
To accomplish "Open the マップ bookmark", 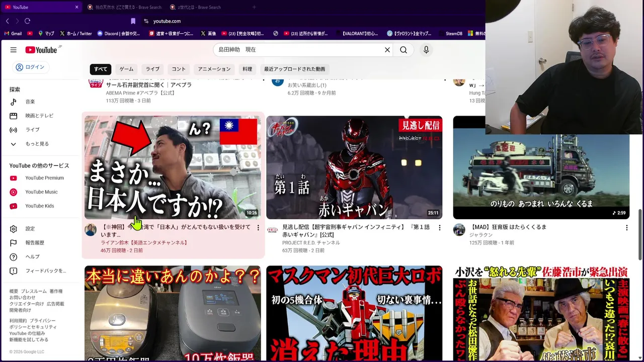I will [46, 34].
